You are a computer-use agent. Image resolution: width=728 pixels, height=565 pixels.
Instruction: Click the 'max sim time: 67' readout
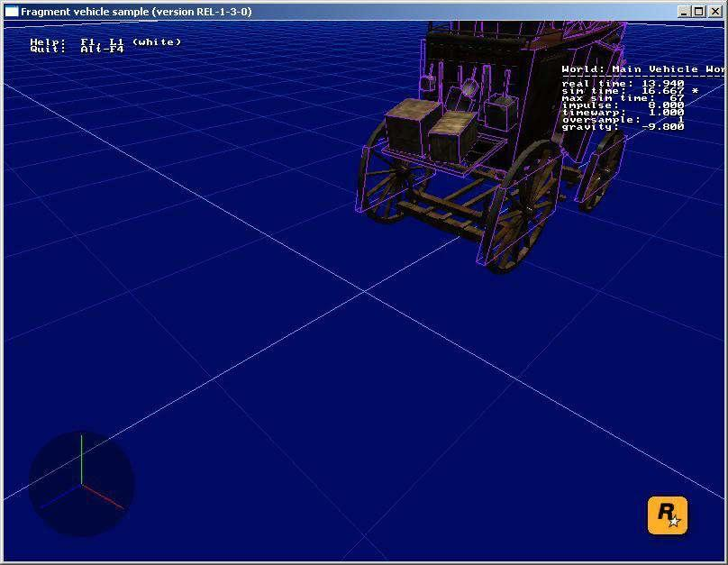(x=623, y=97)
